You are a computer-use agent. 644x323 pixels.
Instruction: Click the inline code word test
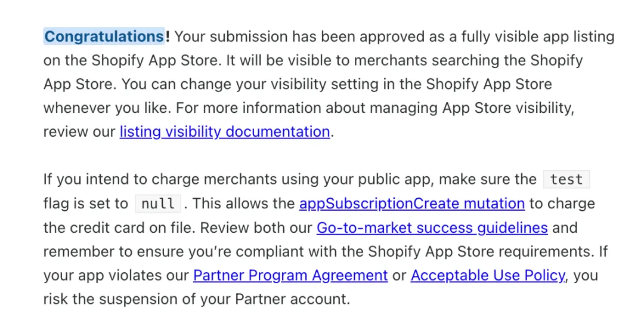coord(566,180)
